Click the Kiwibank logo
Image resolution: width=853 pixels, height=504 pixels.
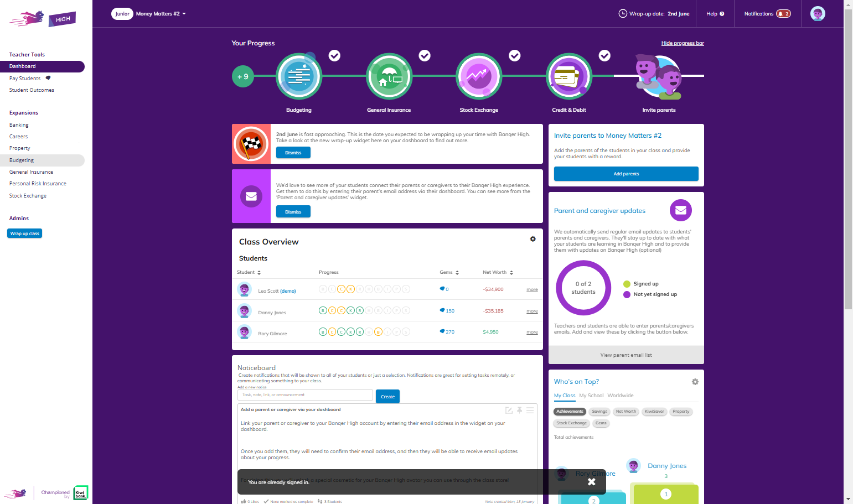click(x=81, y=492)
